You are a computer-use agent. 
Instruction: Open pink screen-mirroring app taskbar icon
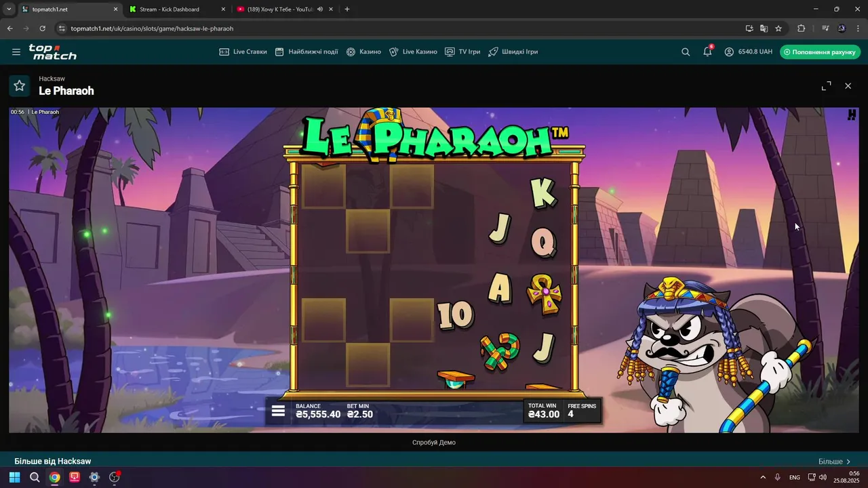point(75,477)
